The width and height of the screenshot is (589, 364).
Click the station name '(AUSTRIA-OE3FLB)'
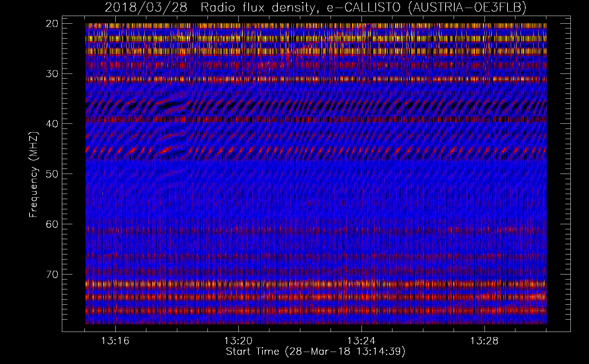pyautogui.click(x=467, y=8)
